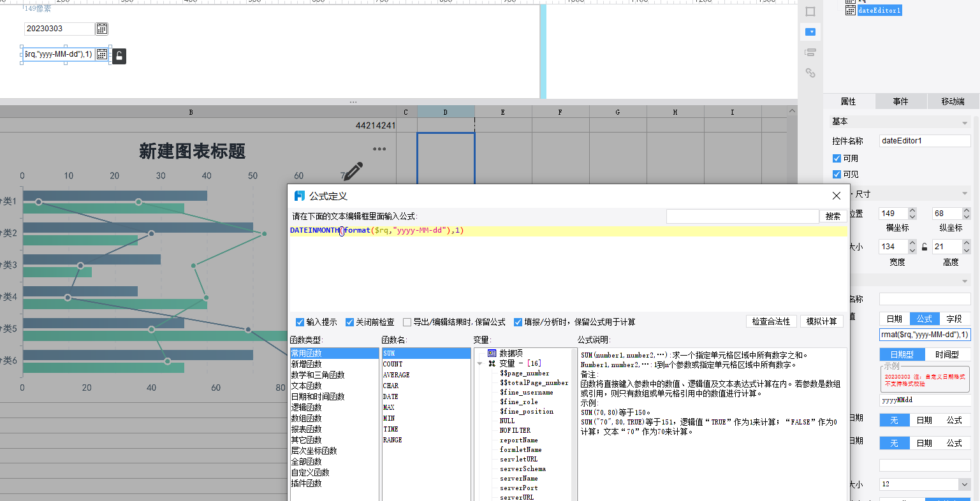Image resolution: width=980 pixels, height=501 pixels.
Task: Select the $fine_username variable
Action: [527, 393]
